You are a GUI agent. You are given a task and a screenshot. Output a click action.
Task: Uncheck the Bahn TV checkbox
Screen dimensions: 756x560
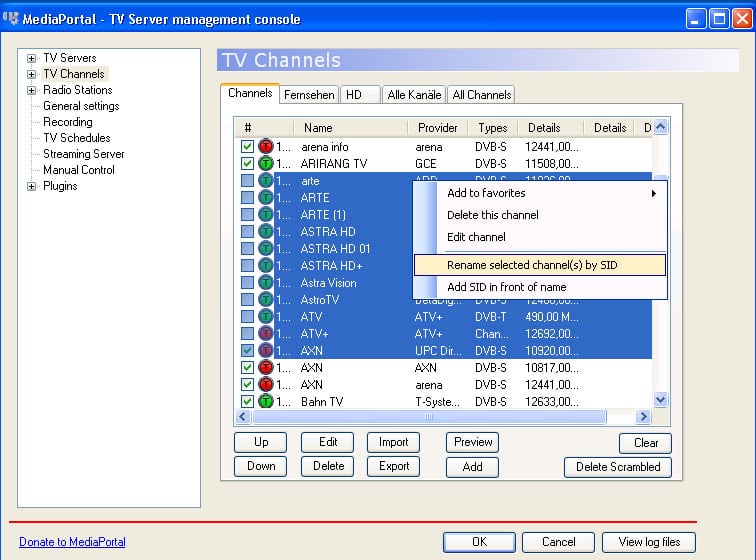point(247,401)
